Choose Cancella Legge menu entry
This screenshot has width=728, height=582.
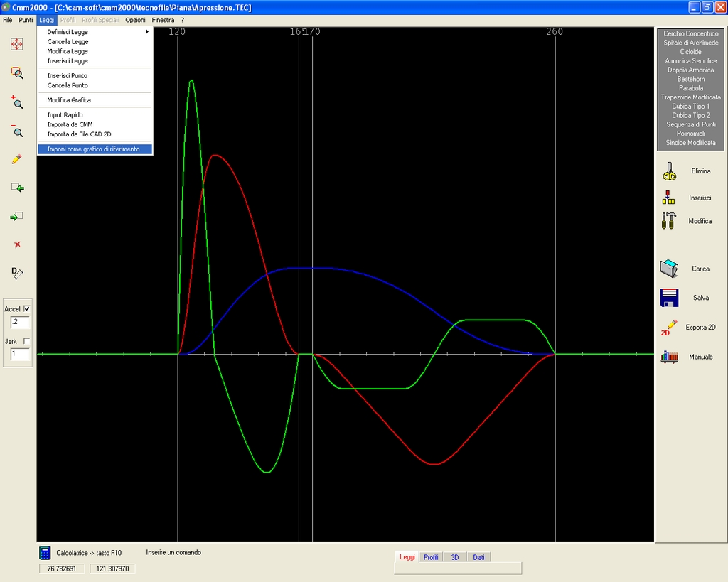click(x=95, y=41)
